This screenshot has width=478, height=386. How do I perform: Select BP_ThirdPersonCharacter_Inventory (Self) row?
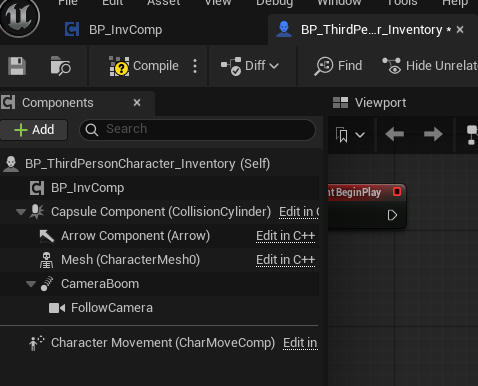point(159,164)
